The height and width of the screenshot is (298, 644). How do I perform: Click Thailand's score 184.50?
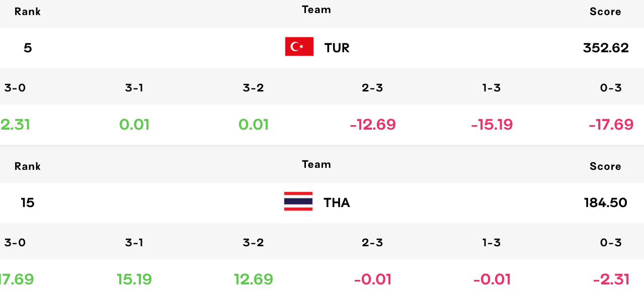point(606,203)
